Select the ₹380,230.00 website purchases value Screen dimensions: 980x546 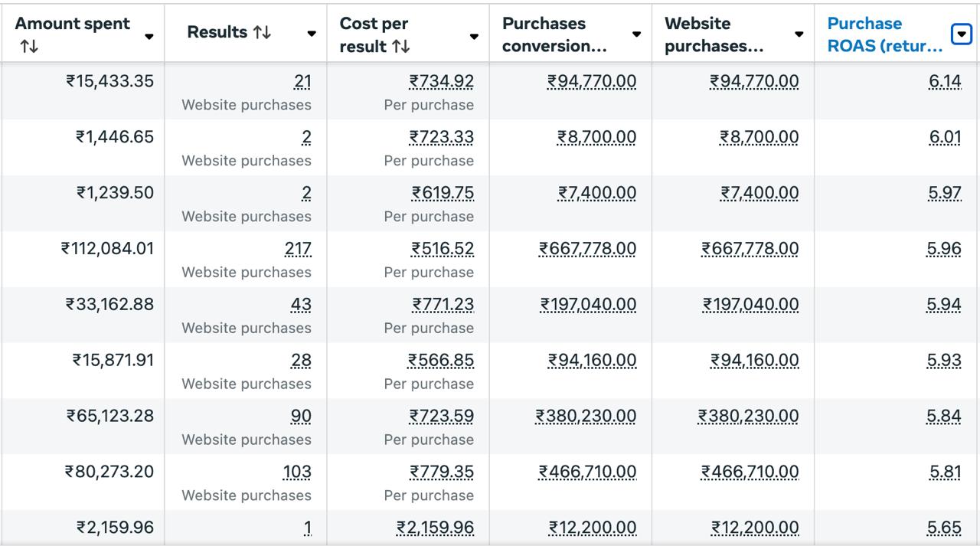pos(748,417)
